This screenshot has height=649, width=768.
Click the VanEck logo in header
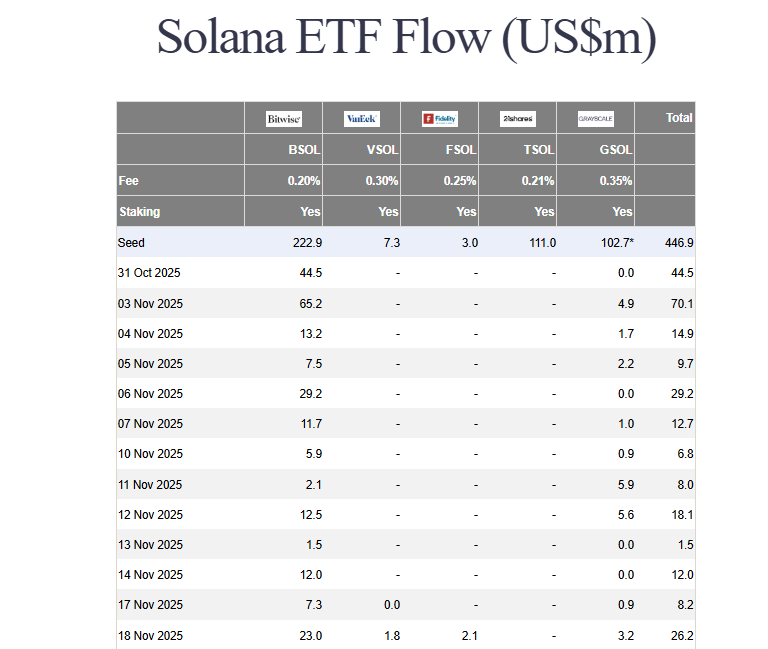361,119
